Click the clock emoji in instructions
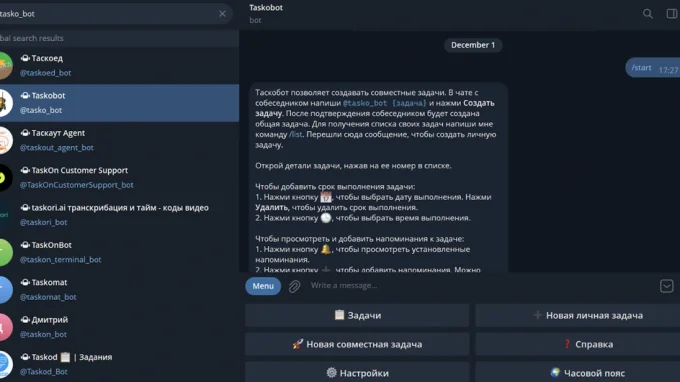680x382 pixels. coord(326,218)
